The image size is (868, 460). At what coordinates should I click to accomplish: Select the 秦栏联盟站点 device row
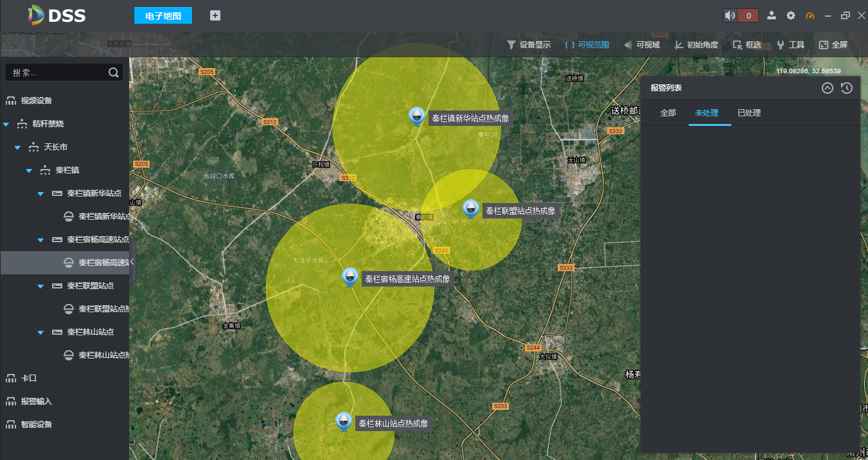tap(90, 286)
